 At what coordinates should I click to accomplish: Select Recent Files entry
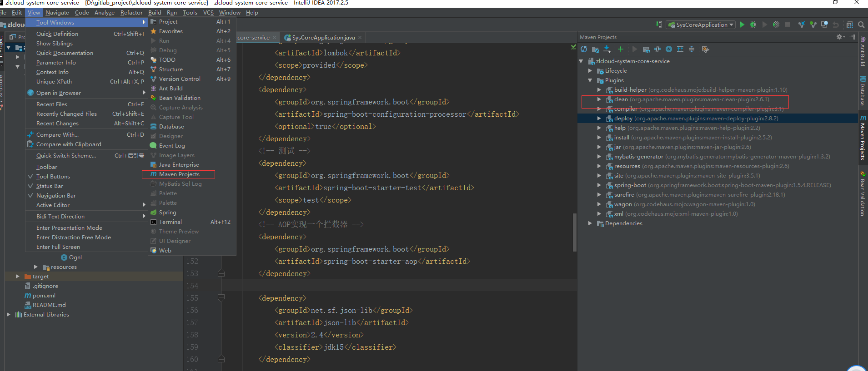click(86, 104)
